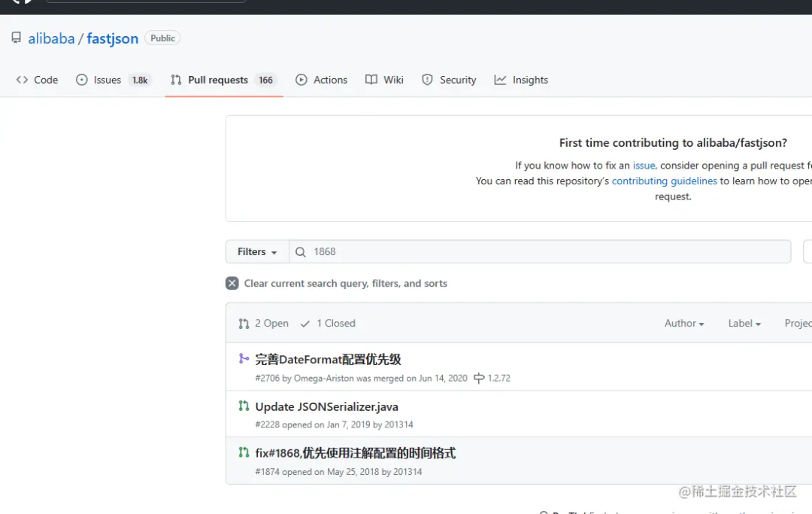Follow the 'issue' link in contributing notice

(x=644, y=166)
